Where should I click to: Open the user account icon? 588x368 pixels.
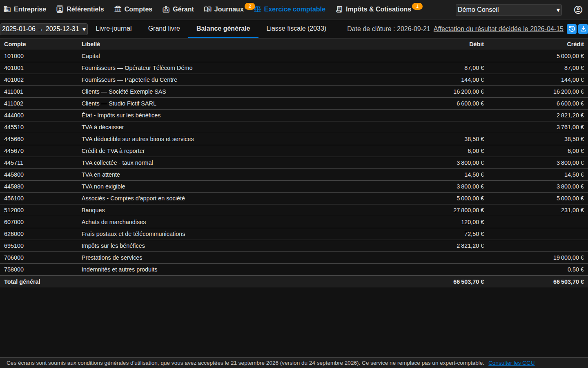click(x=578, y=10)
